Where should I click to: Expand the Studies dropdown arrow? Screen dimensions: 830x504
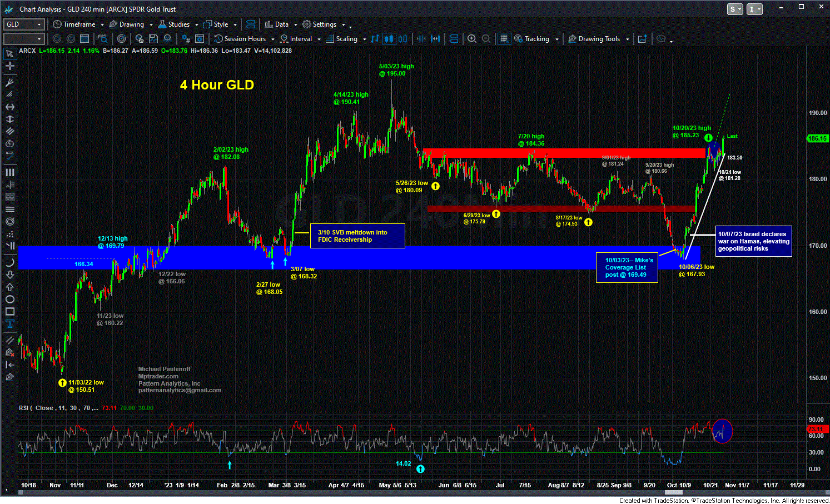point(196,25)
